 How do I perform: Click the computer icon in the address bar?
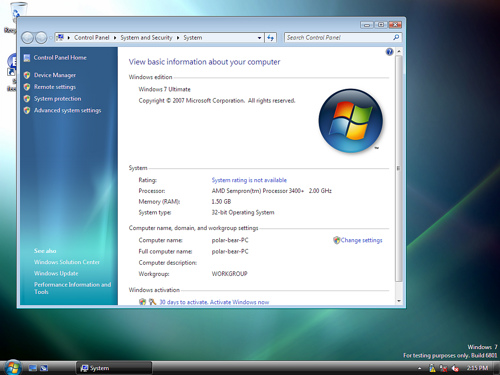[60, 37]
